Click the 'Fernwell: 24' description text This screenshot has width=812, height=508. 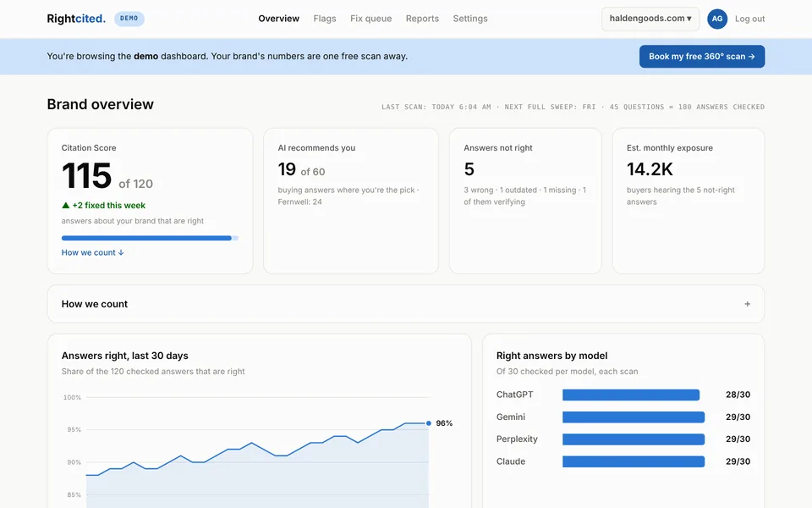pyautogui.click(x=299, y=202)
